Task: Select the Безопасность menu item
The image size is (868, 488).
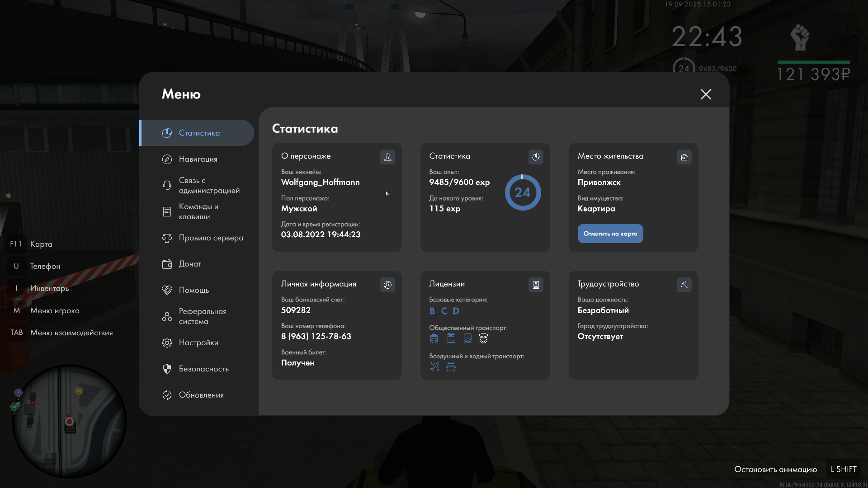Action: click(x=203, y=369)
